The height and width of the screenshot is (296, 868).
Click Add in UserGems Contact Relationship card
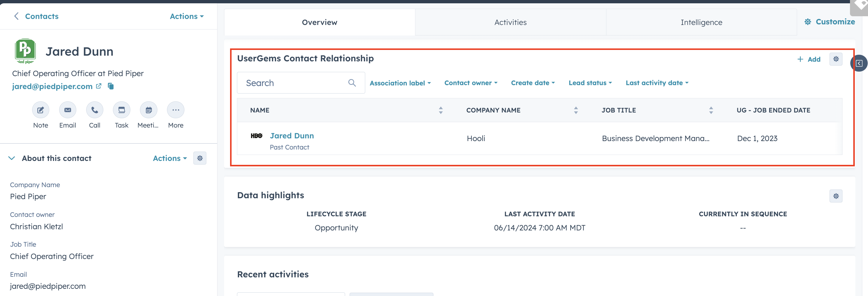click(x=809, y=59)
